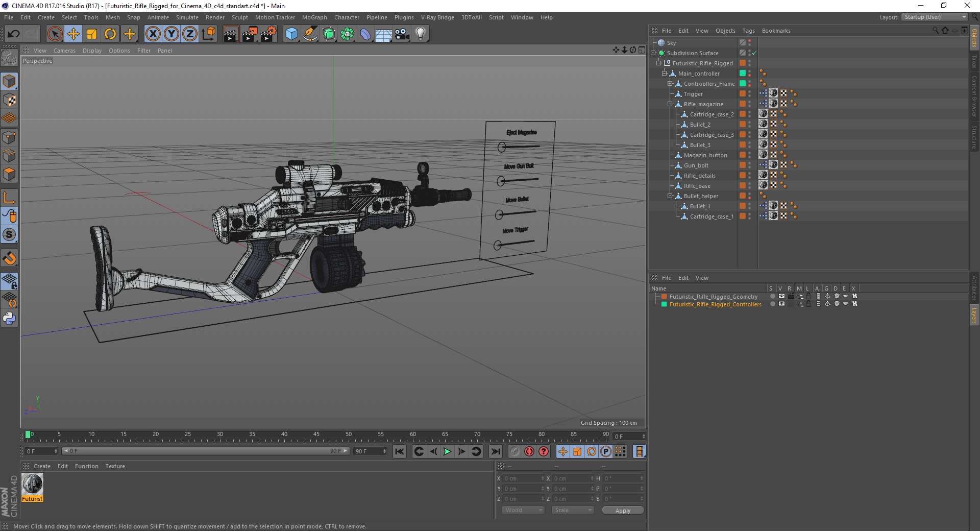Toggle Snap enable icon
This screenshot has width=980, height=531.
[x=9, y=258]
